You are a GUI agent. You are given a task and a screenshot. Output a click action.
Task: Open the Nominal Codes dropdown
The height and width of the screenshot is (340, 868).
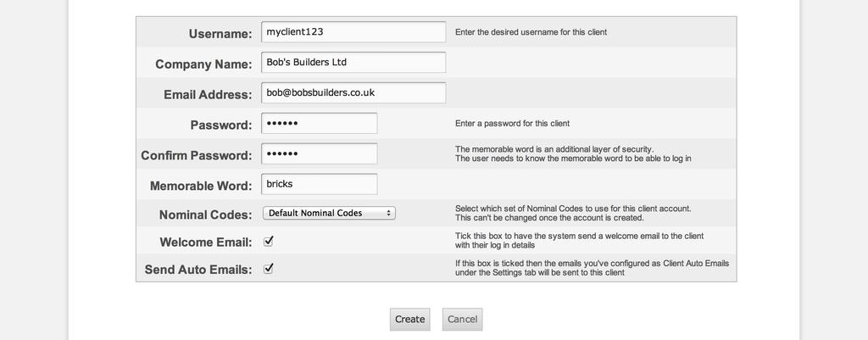point(329,214)
